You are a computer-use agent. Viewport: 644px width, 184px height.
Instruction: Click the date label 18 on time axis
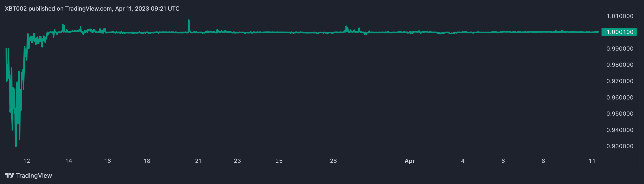coord(147,161)
